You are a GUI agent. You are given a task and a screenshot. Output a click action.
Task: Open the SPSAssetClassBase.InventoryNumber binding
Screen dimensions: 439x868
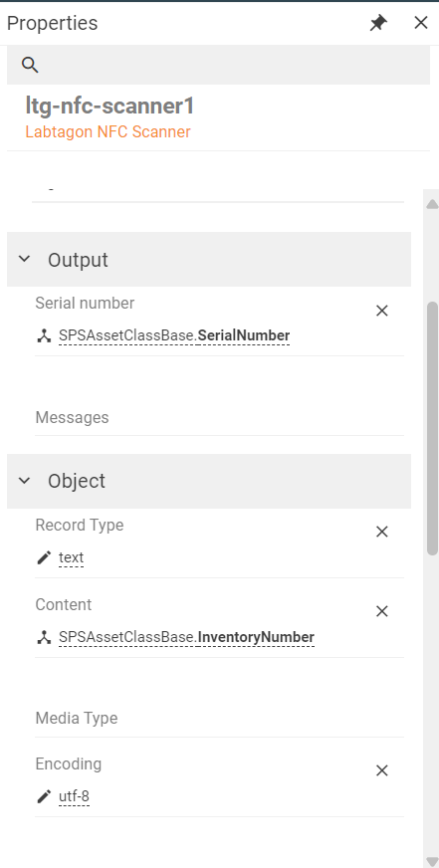click(x=186, y=637)
